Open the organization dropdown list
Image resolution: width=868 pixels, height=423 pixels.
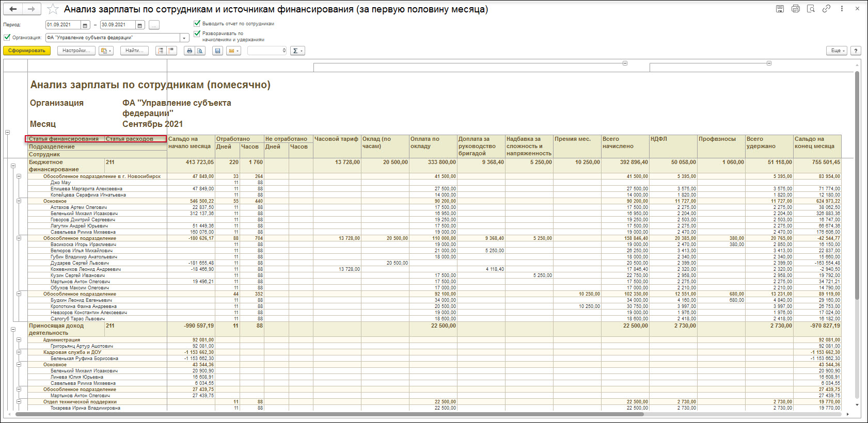click(184, 38)
